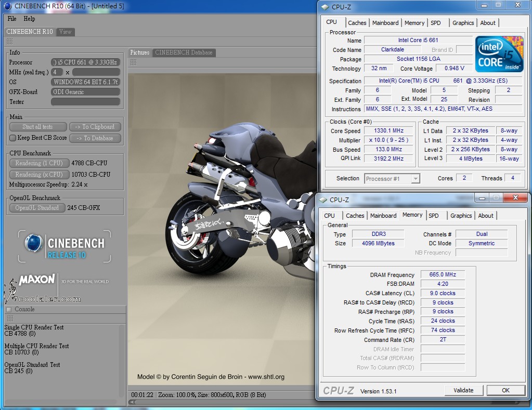Image resolution: width=532 pixels, height=410 pixels.
Task: Open the Graphics tab in the back CPU-Z window
Action: coord(463,23)
